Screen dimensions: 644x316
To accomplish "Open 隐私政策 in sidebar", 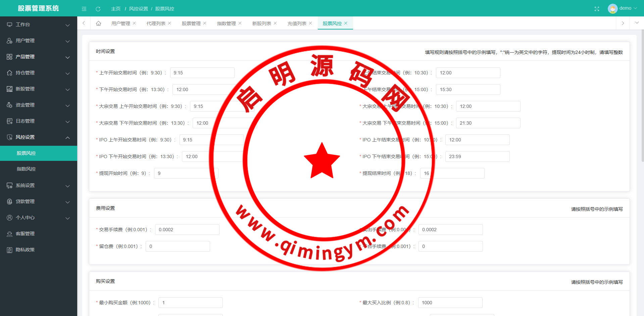I will [x=25, y=250].
